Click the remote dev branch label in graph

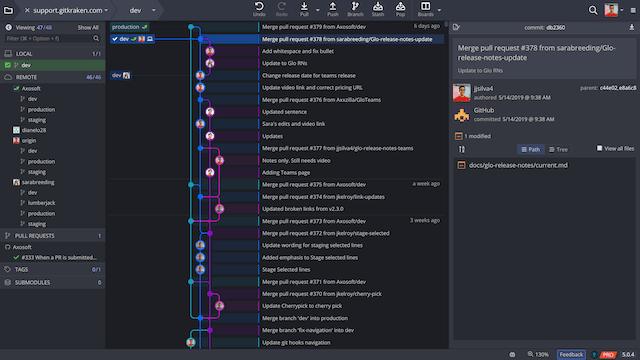[x=120, y=76]
